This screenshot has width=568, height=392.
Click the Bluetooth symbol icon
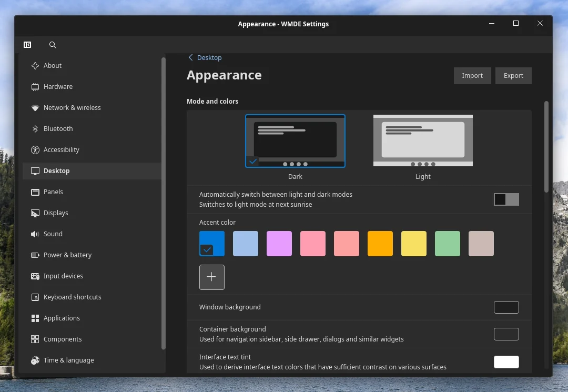(x=35, y=128)
